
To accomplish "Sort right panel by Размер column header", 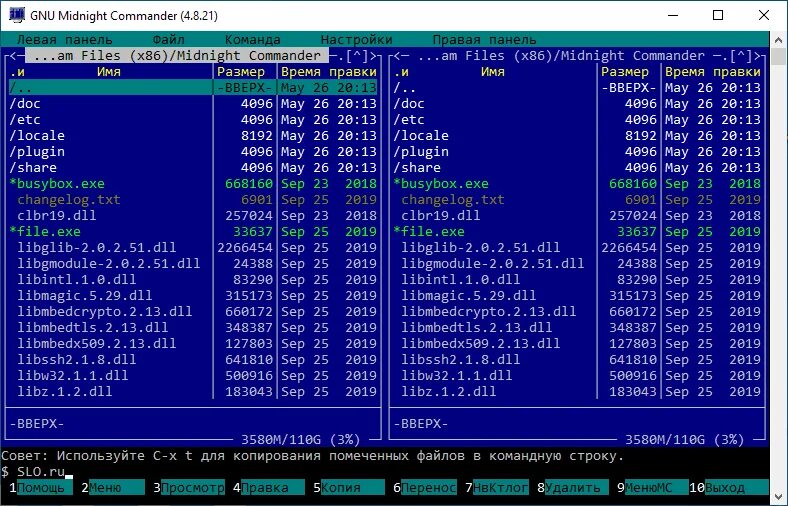I will pyautogui.click(x=625, y=71).
